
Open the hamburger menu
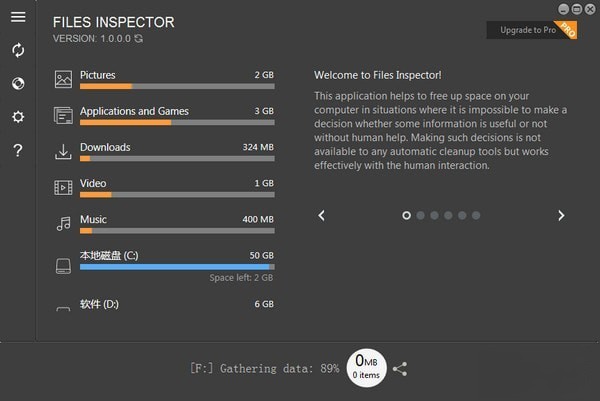coord(18,17)
